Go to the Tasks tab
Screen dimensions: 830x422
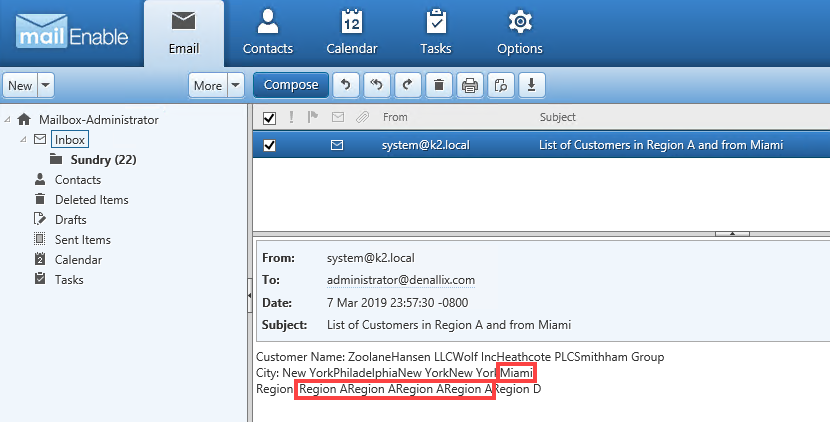[436, 33]
